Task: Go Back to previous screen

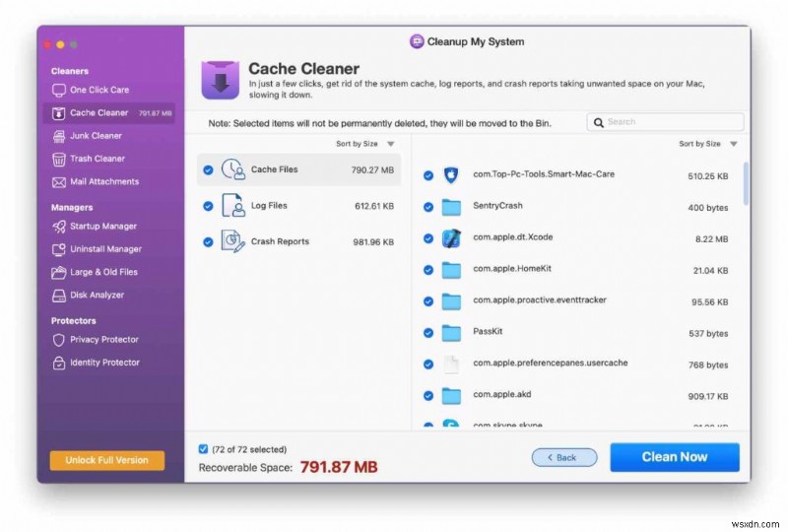Action: [x=564, y=457]
